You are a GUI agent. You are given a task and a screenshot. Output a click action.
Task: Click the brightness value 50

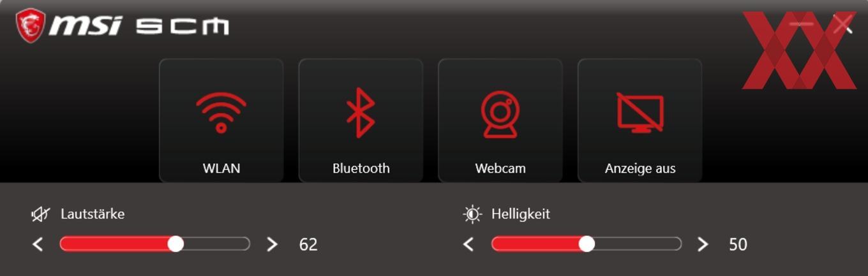point(738,244)
